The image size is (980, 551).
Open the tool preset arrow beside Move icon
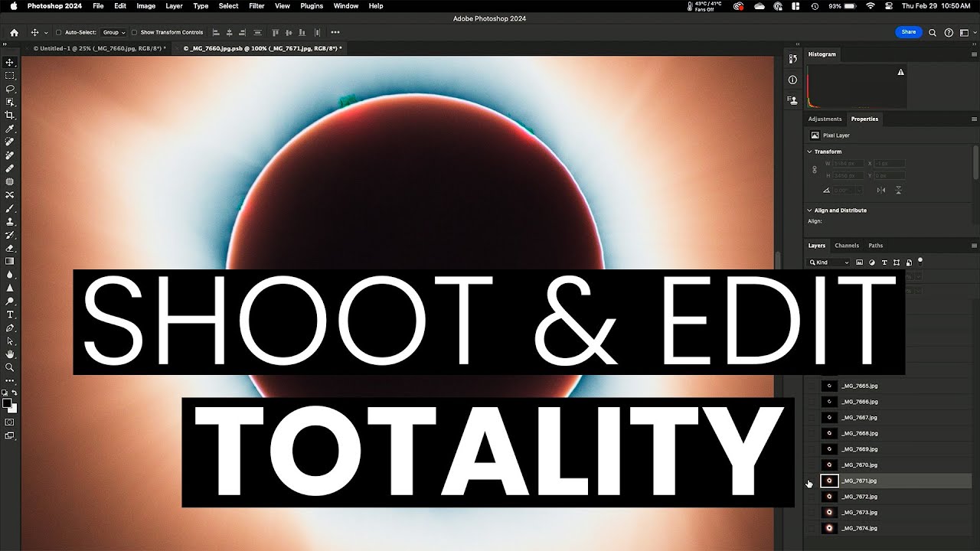47,33
